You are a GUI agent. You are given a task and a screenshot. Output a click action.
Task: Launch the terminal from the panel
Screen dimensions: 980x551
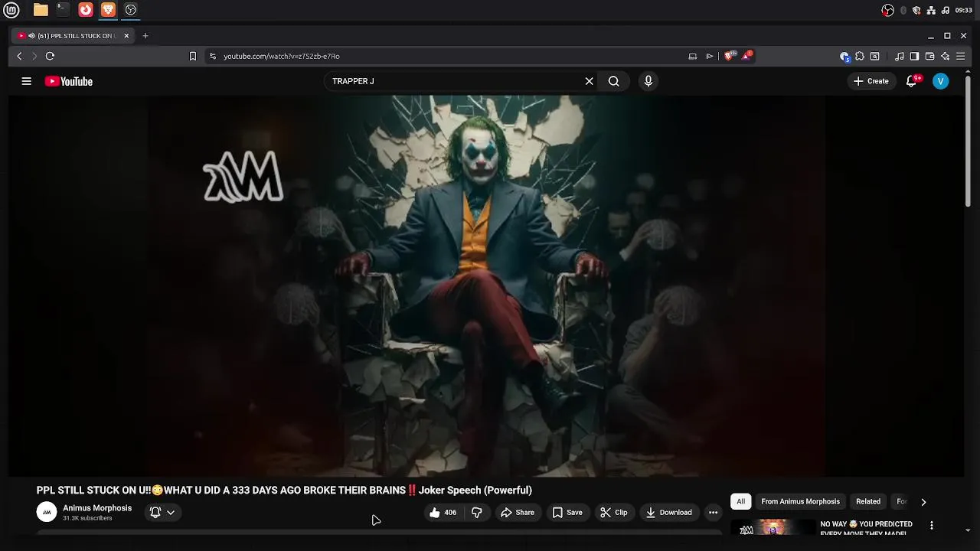pyautogui.click(x=63, y=10)
